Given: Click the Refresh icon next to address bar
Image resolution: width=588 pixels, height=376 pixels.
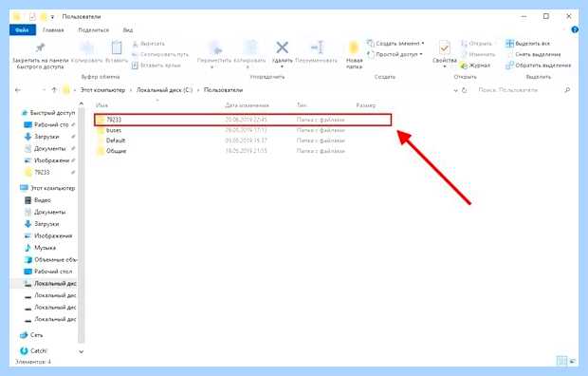Looking at the screenshot, I should click(x=465, y=90).
